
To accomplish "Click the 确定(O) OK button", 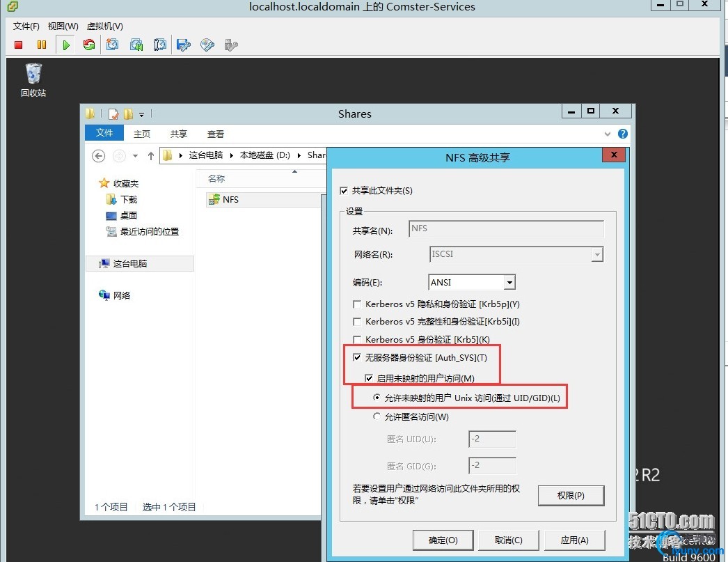I will (x=443, y=540).
